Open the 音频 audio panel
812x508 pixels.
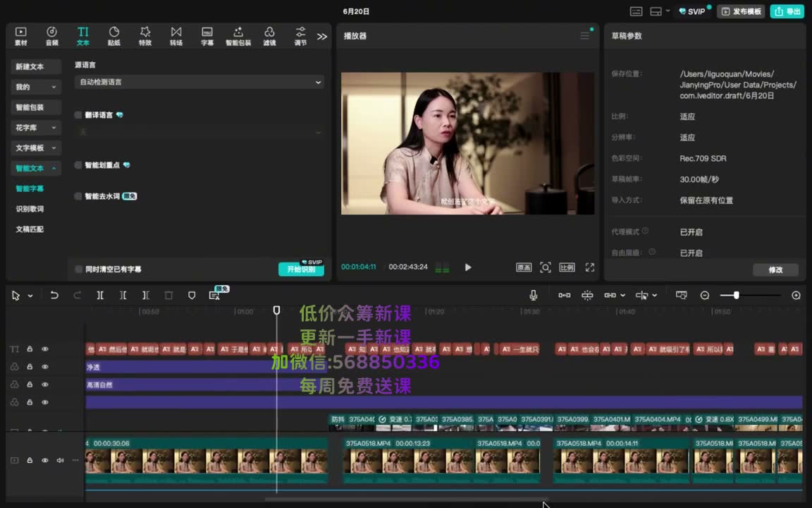pyautogui.click(x=51, y=36)
